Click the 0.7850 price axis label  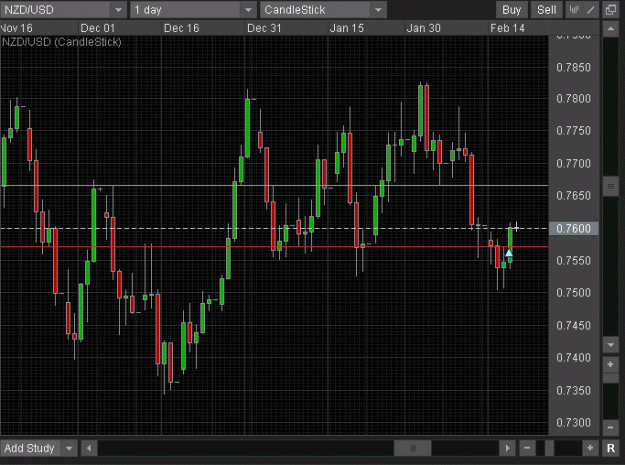tap(573, 67)
